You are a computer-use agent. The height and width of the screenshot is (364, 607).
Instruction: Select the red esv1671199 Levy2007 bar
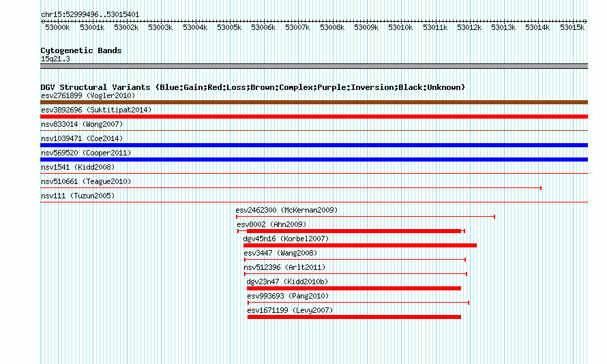tap(354, 317)
